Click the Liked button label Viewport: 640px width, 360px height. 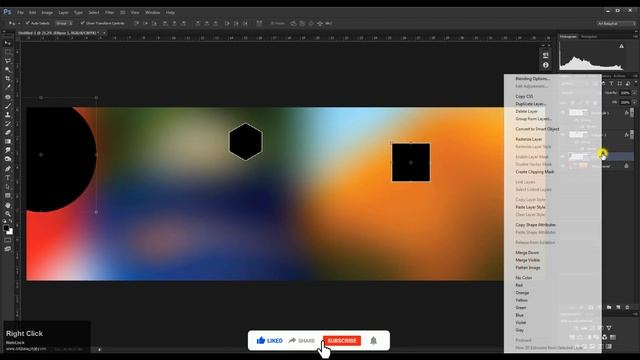275,340
